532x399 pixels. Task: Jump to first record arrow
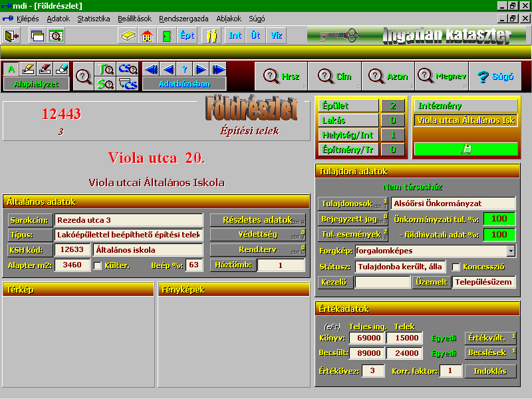click(151, 70)
